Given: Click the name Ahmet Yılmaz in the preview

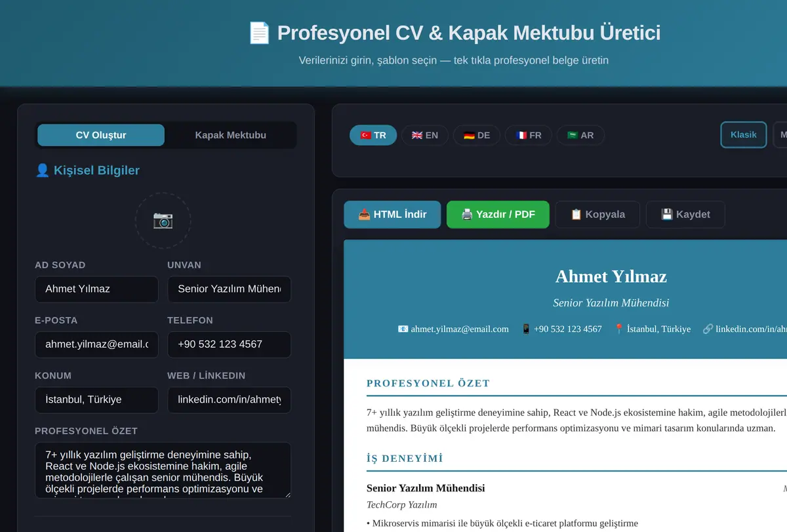Looking at the screenshot, I should pyautogui.click(x=611, y=276).
